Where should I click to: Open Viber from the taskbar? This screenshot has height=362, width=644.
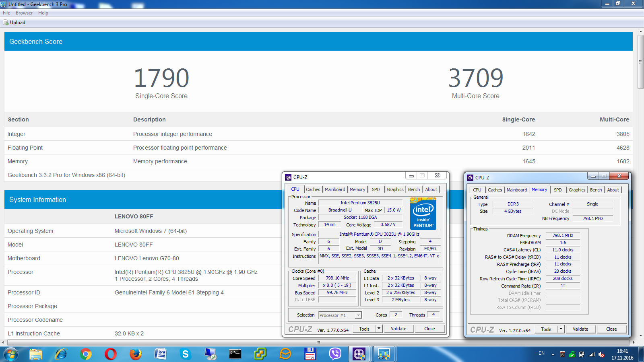335,354
